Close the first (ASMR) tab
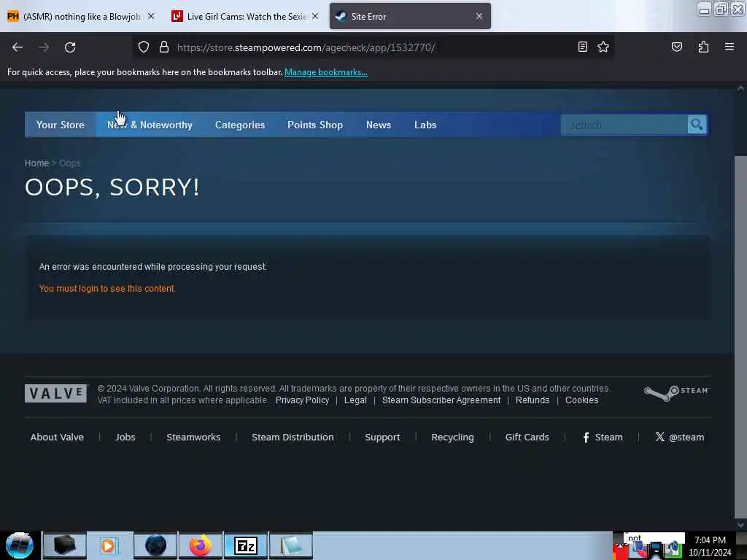This screenshot has height=560, width=747. coord(151,16)
